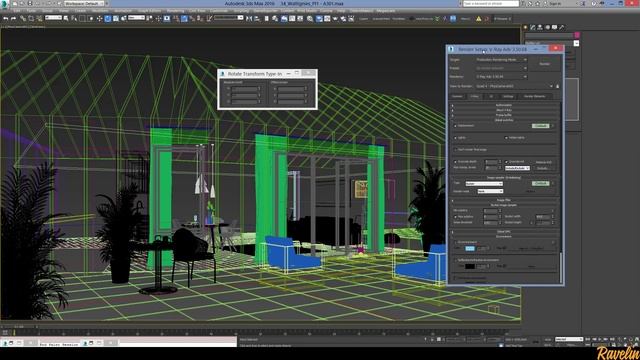Click the Absolute X field in Rotate Transform Type-In
The image size is (640, 360).
pos(245,89)
